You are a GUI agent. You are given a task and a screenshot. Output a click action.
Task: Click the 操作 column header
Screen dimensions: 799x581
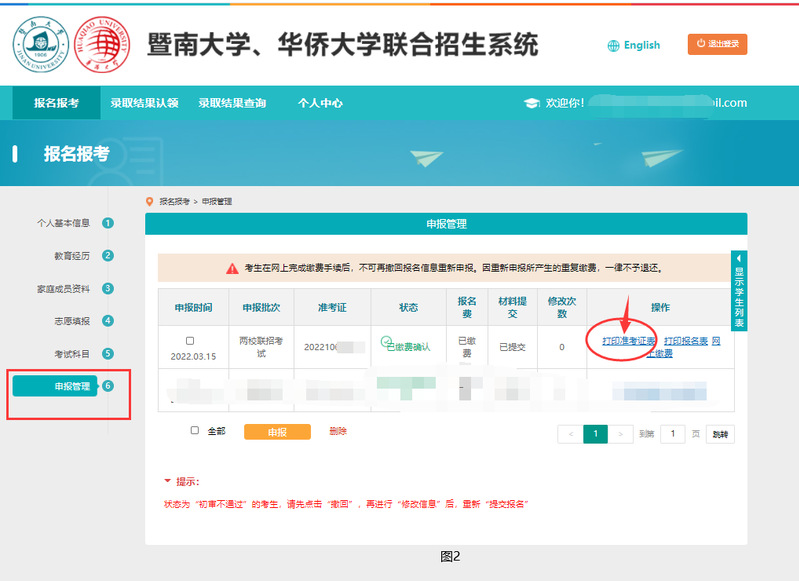[x=660, y=307]
